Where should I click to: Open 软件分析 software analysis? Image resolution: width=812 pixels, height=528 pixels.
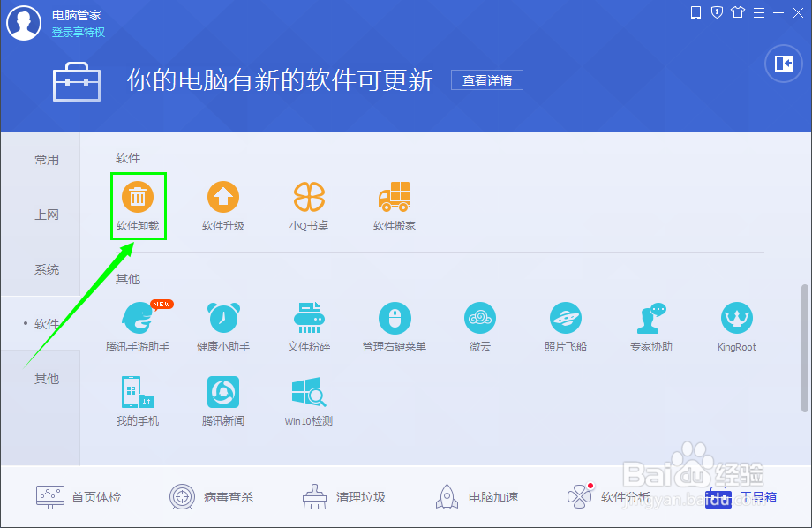pos(609,497)
